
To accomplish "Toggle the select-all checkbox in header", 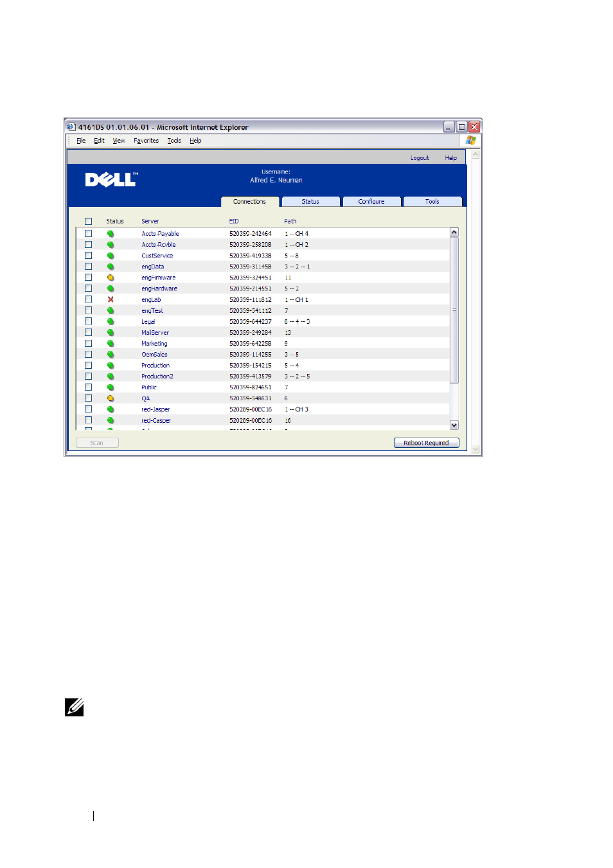I will (89, 221).
